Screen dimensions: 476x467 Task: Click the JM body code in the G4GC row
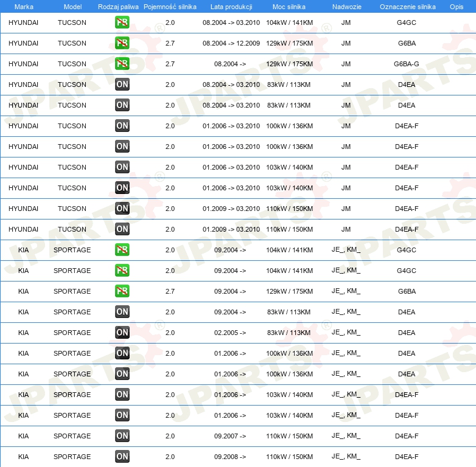[x=346, y=22]
